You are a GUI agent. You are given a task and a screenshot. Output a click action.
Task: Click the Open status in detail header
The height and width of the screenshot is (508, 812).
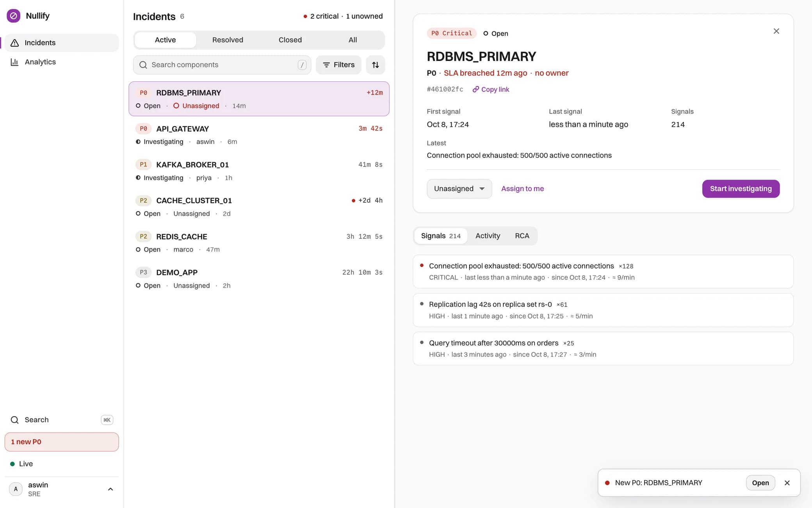tap(495, 34)
